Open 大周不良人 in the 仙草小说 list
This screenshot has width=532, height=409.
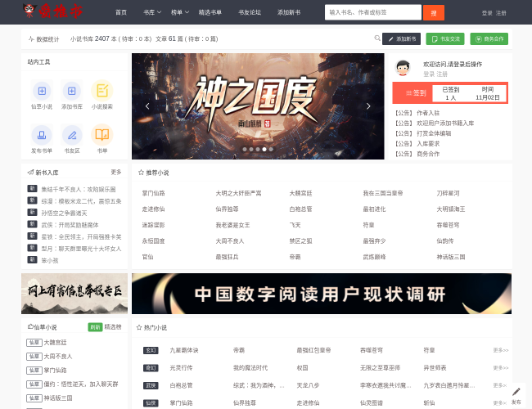point(57,357)
